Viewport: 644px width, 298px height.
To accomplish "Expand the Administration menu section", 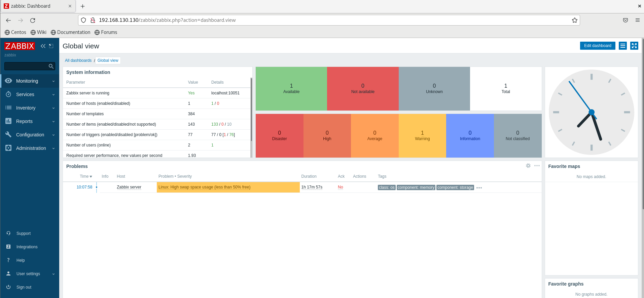I will 30,148.
